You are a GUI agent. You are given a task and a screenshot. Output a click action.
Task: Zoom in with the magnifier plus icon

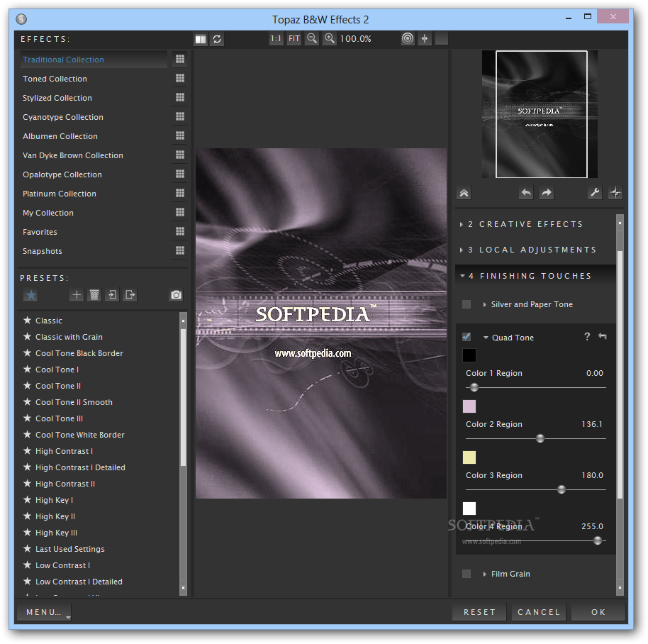(330, 39)
